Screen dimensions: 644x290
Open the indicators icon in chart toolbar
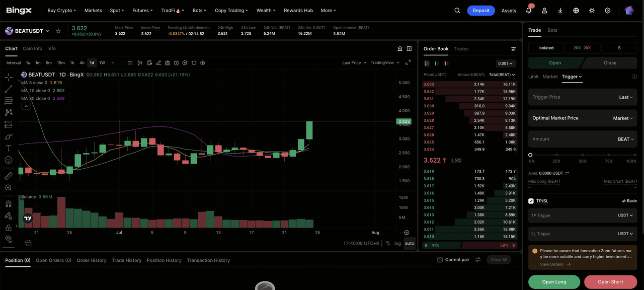(x=130, y=63)
